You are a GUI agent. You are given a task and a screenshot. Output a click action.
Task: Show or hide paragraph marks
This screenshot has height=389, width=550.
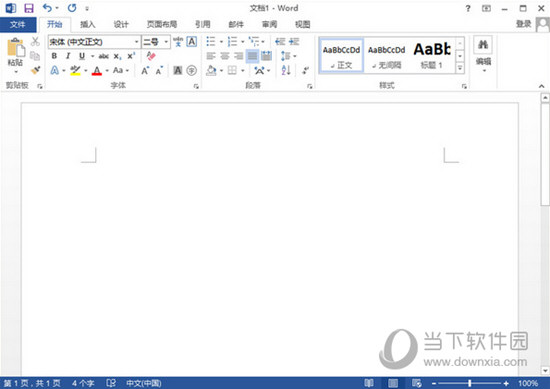(306, 71)
